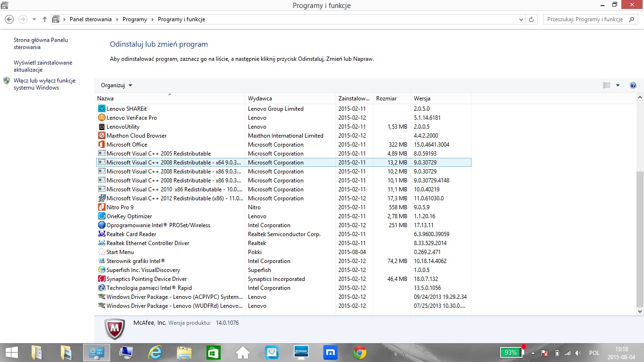
Task: Select the Visual C++ 2008 x86 row sized 10,2 MB
Action: coord(283,172)
